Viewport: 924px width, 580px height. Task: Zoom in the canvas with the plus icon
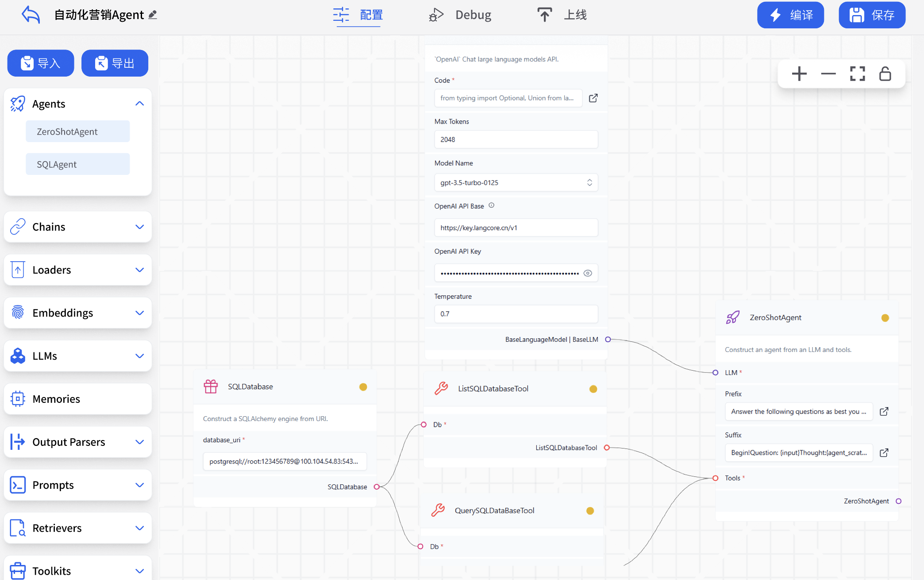(799, 74)
